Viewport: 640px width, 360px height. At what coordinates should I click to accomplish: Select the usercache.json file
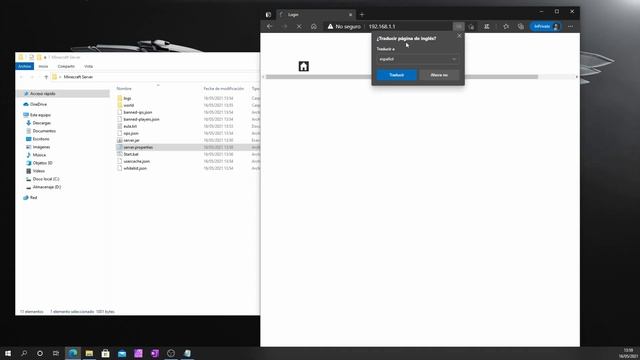[136, 161]
